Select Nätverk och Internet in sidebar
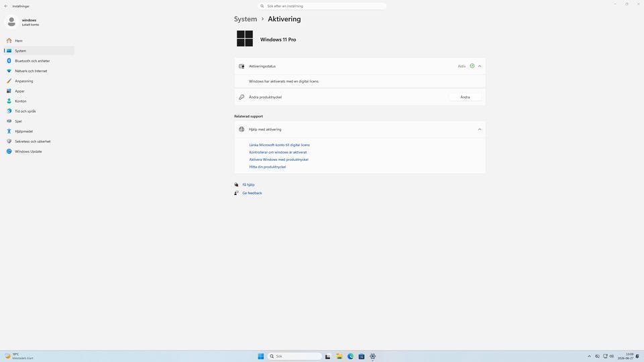The width and height of the screenshot is (644, 362). click(31, 71)
